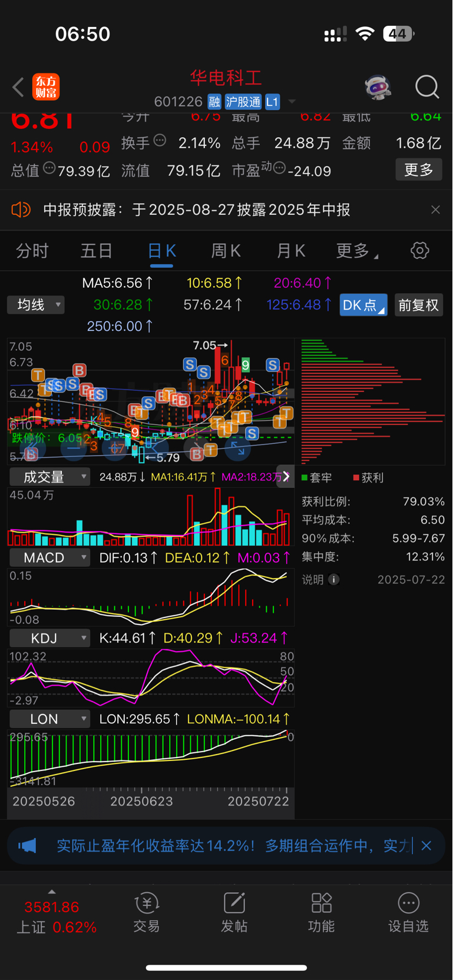453x980 pixels.
Task: Tap the 华电科工 stock title
Action: [x=226, y=78]
